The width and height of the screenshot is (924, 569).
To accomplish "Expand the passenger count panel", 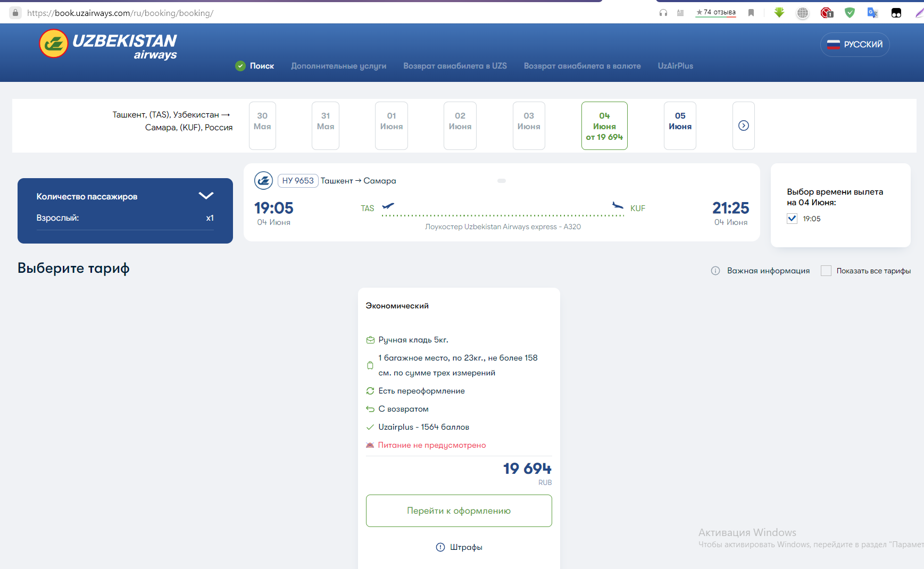I will [206, 196].
